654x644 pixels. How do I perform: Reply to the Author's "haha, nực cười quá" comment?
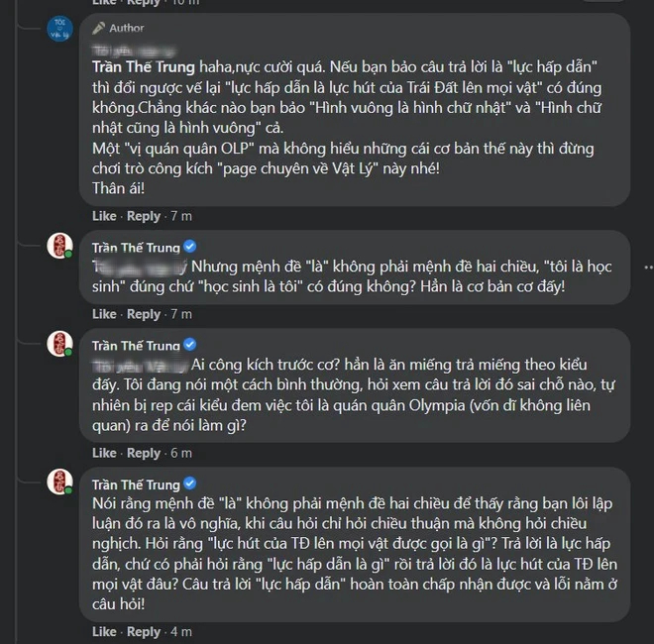click(144, 216)
